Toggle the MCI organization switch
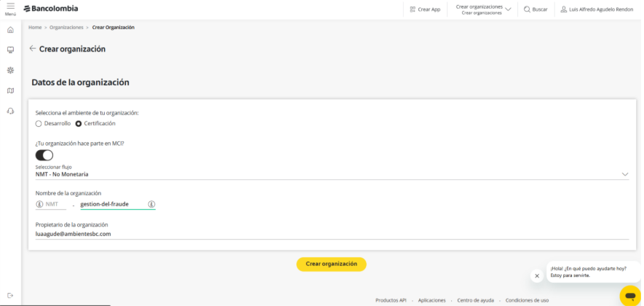 [44, 155]
